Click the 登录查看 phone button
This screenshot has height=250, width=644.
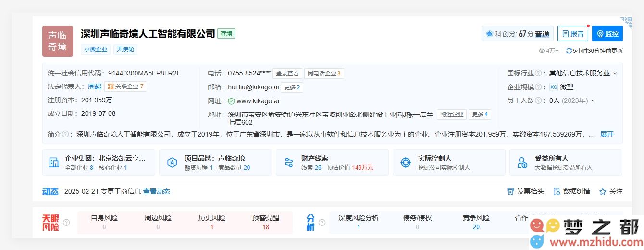pyautogui.click(x=287, y=74)
